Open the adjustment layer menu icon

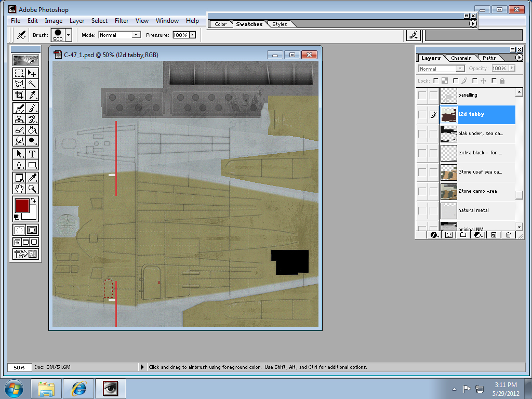tap(478, 235)
